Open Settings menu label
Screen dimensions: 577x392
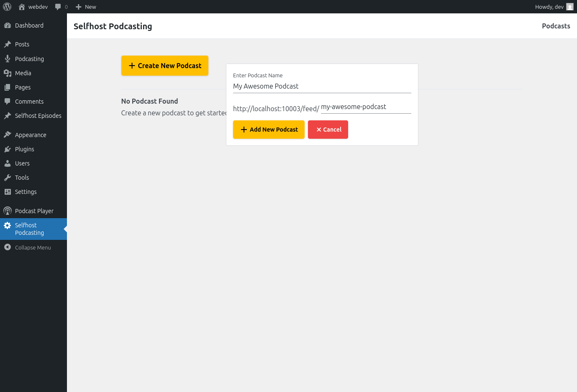click(26, 192)
